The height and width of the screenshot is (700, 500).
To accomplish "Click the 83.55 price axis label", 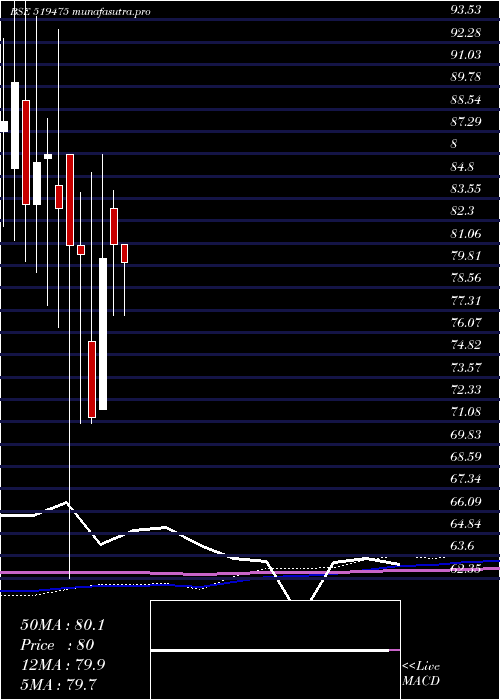I will [466, 188].
